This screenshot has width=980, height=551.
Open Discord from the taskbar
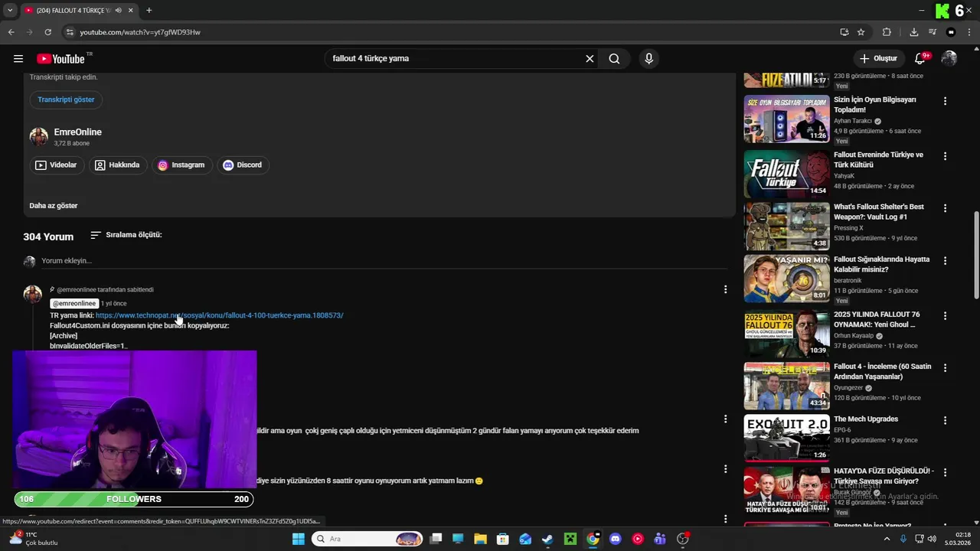coord(615,539)
